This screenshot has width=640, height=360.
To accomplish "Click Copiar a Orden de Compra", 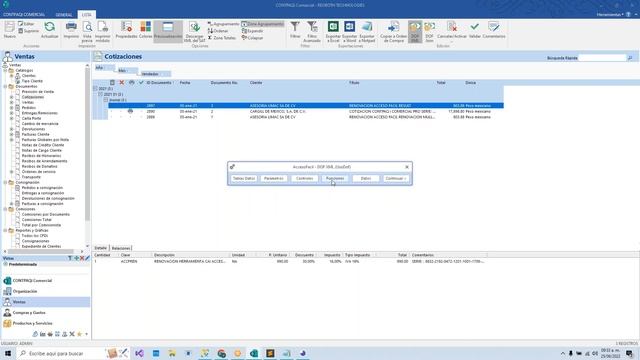I will tap(393, 31).
